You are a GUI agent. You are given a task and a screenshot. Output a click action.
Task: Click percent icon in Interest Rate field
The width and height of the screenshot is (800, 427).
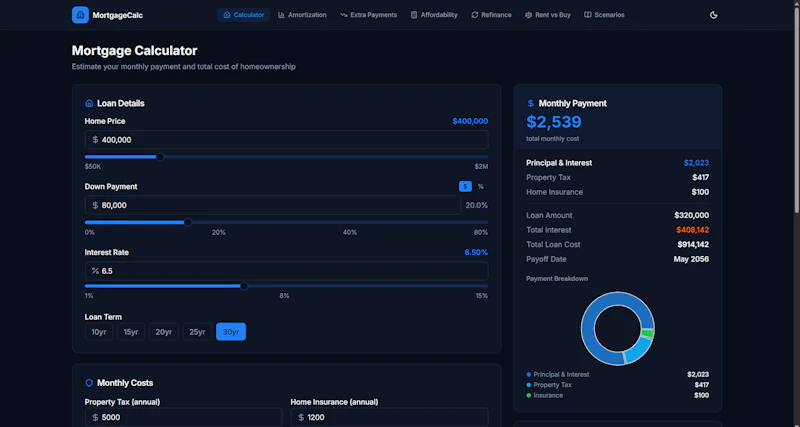(95, 271)
